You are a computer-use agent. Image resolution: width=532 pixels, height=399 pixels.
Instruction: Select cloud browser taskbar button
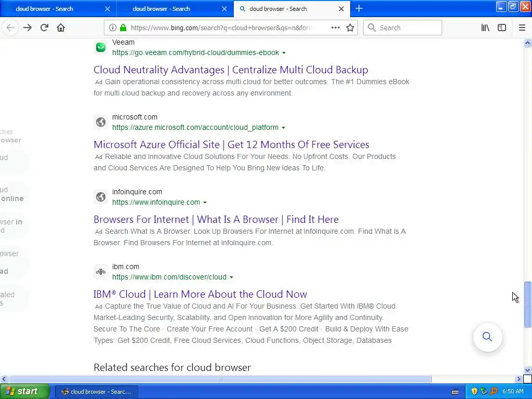(x=96, y=392)
